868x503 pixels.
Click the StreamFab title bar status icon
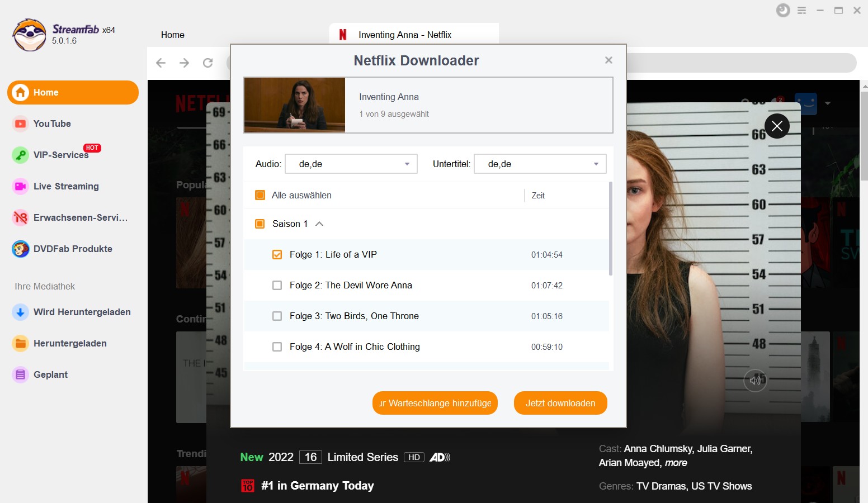point(783,10)
